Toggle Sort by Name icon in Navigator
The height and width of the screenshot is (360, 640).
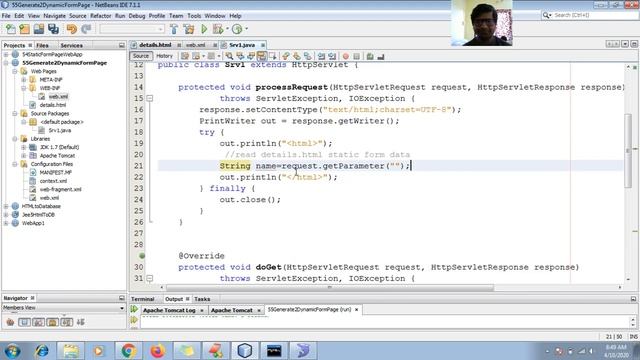point(81,322)
